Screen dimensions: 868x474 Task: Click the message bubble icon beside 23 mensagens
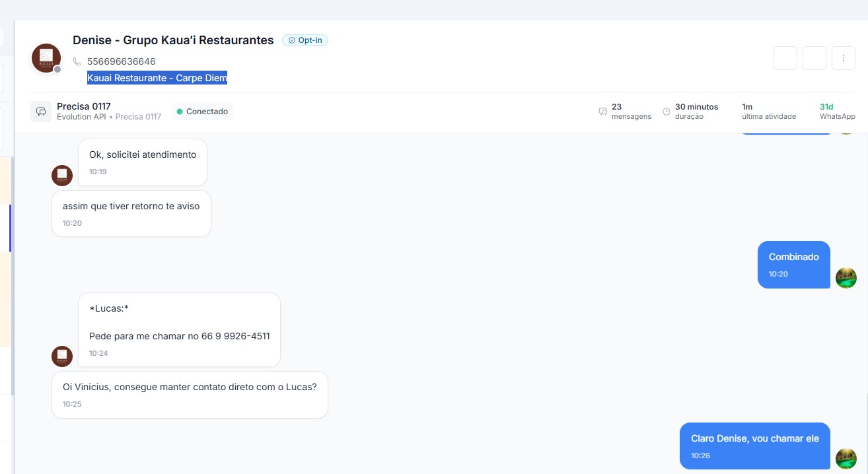602,112
